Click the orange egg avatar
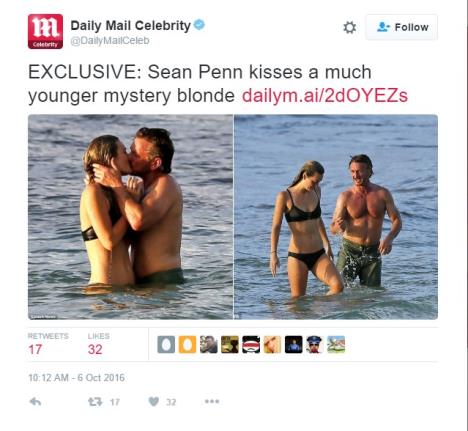Viewport: 468px width, 431px height. tap(187, 344)
